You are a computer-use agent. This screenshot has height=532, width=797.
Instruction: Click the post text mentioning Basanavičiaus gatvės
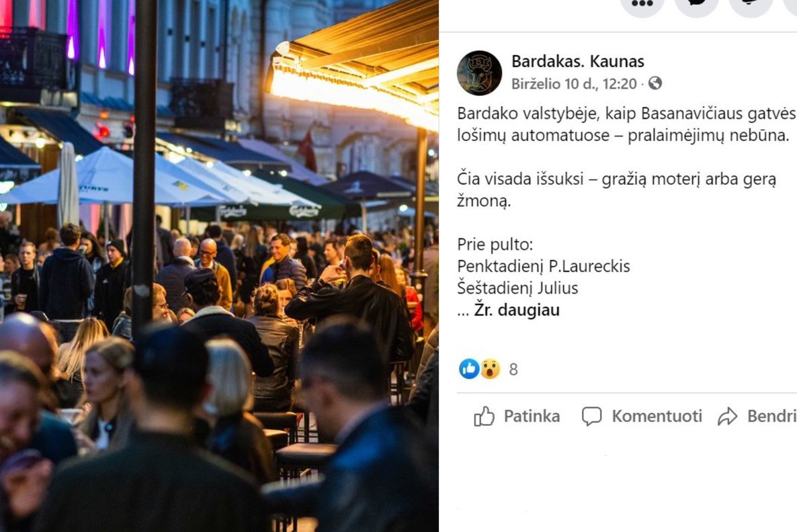point(627,124)
